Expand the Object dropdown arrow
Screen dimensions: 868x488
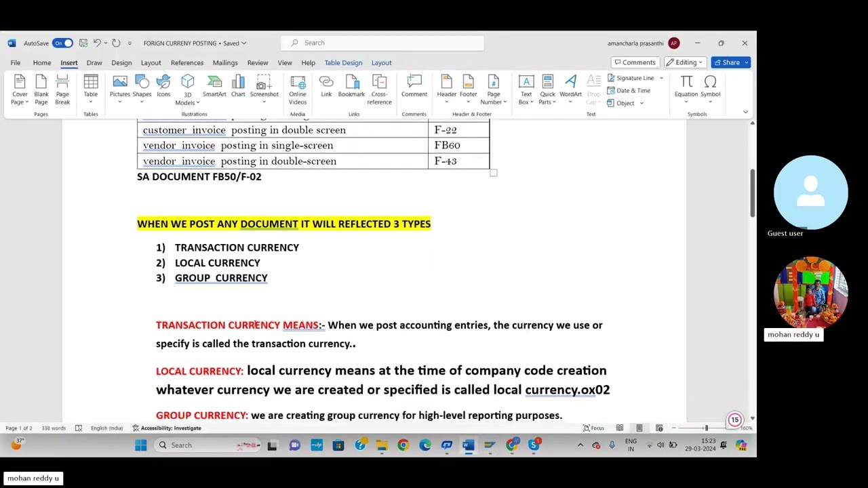click(642, 103)
